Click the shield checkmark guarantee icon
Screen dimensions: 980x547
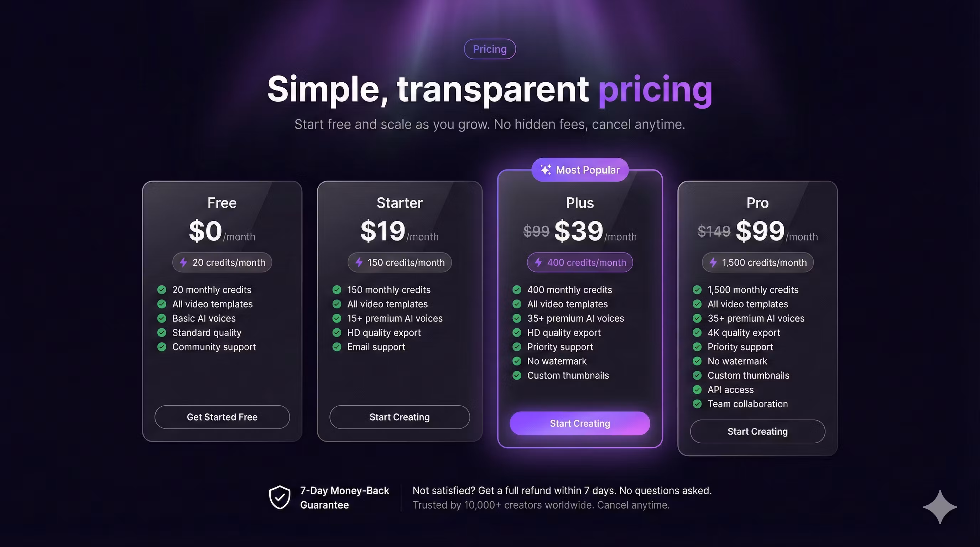(x=280, y=497)
